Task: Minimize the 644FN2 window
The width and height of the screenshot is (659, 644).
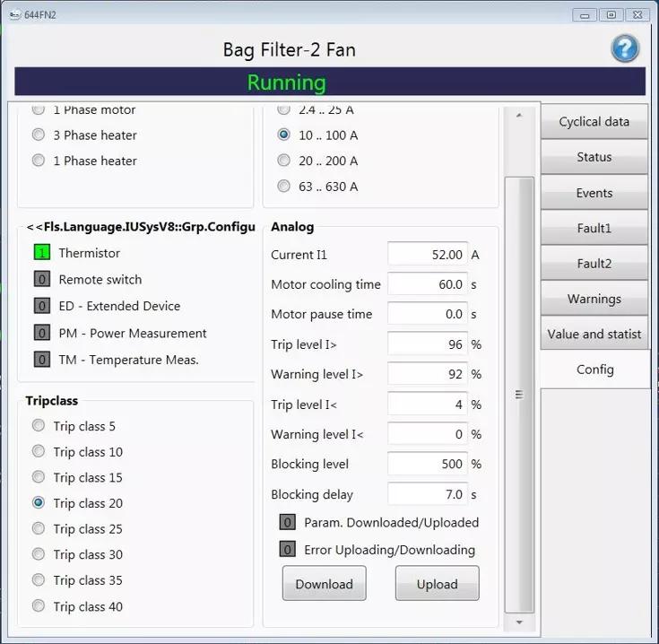Action: [585, 15]
